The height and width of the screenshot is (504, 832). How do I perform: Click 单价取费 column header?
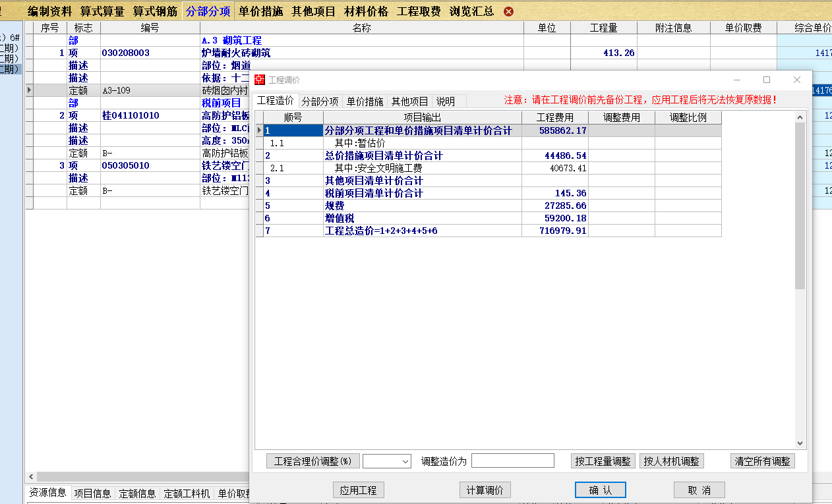pos(744,28)
